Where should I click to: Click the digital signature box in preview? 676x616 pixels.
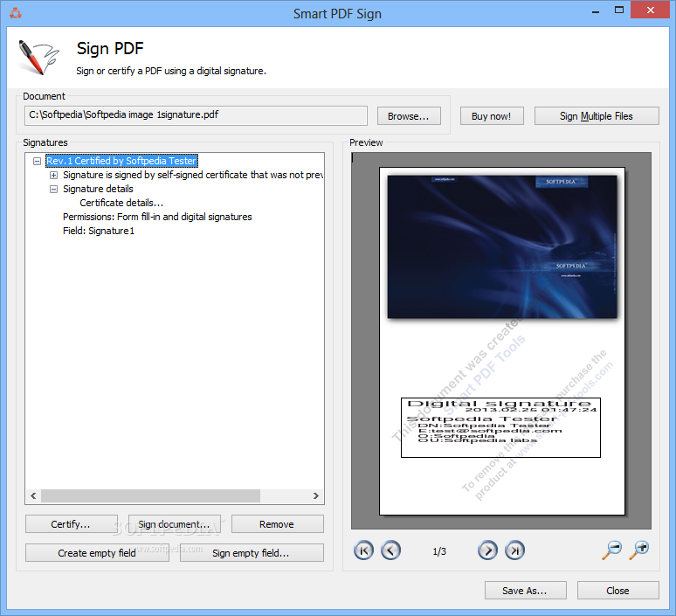pos(500,427)
